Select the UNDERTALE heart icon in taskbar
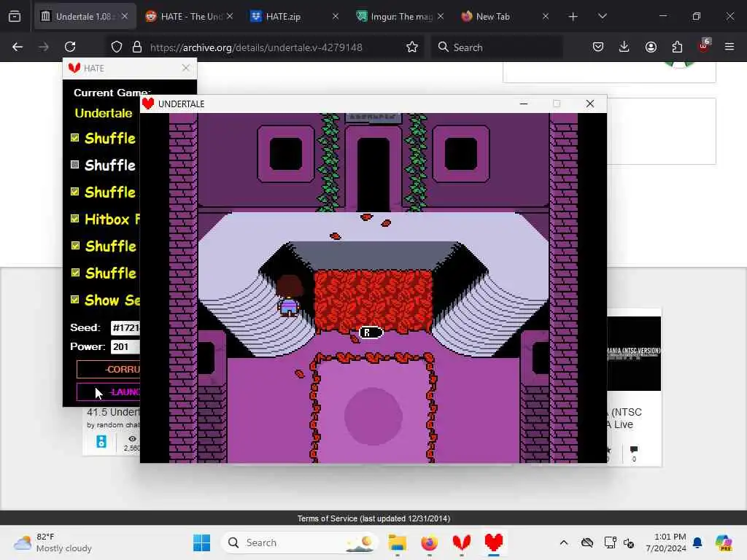Screen dimensions: 747x560 coord(494,542)
